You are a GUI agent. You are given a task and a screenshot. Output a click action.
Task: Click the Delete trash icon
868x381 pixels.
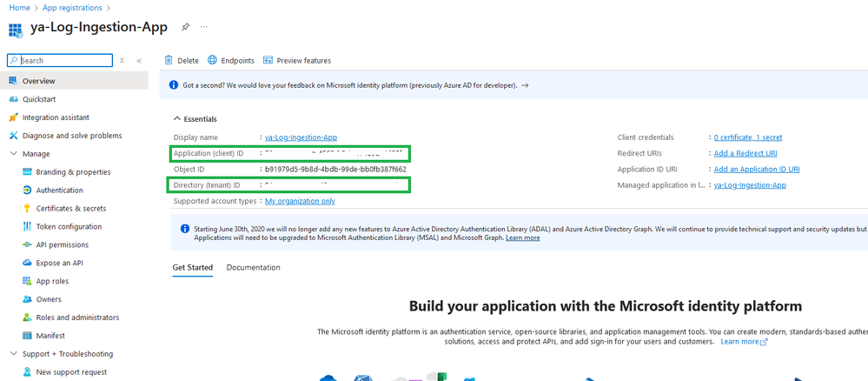[x=169, y=60]
